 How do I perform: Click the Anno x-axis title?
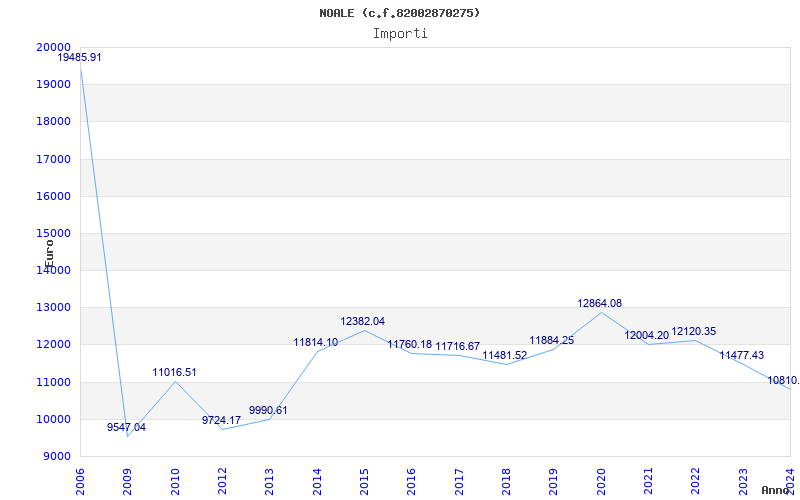(774, 490)
